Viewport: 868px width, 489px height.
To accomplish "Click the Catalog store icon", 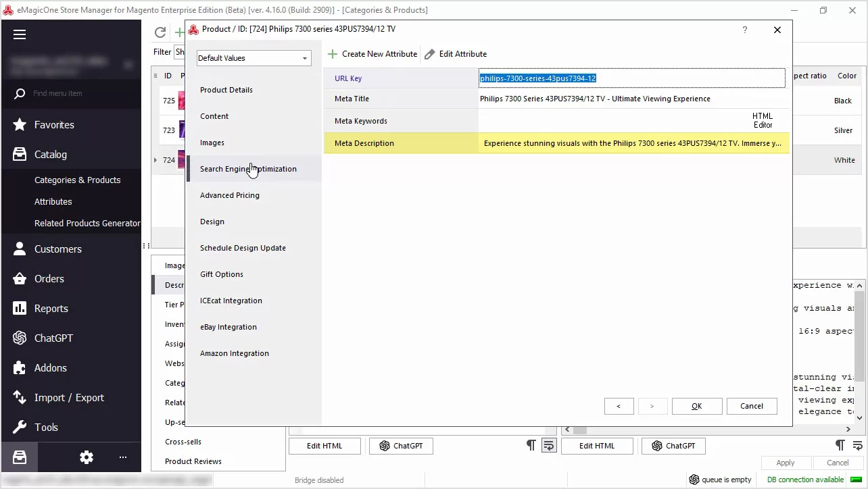I will 20,154.
